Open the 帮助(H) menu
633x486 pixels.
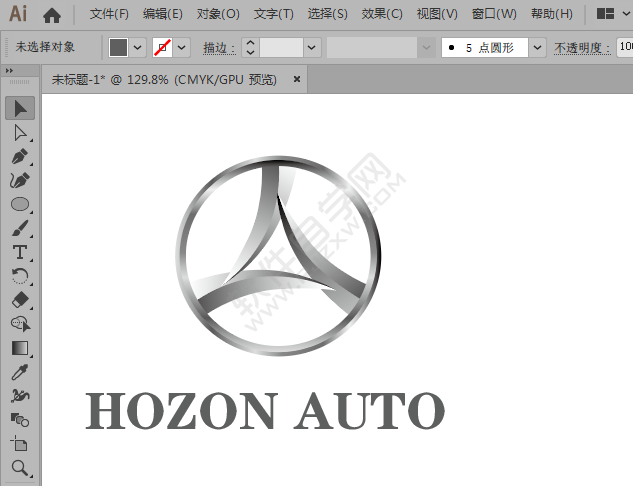pyautogui.click(x=552, y=14)
